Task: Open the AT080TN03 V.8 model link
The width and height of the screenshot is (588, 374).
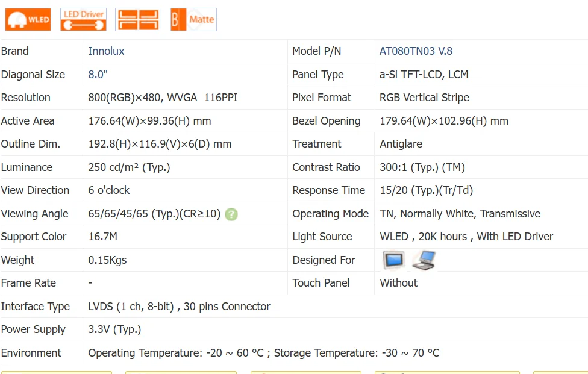Action: pyautogui.click(x=416, y=51)
